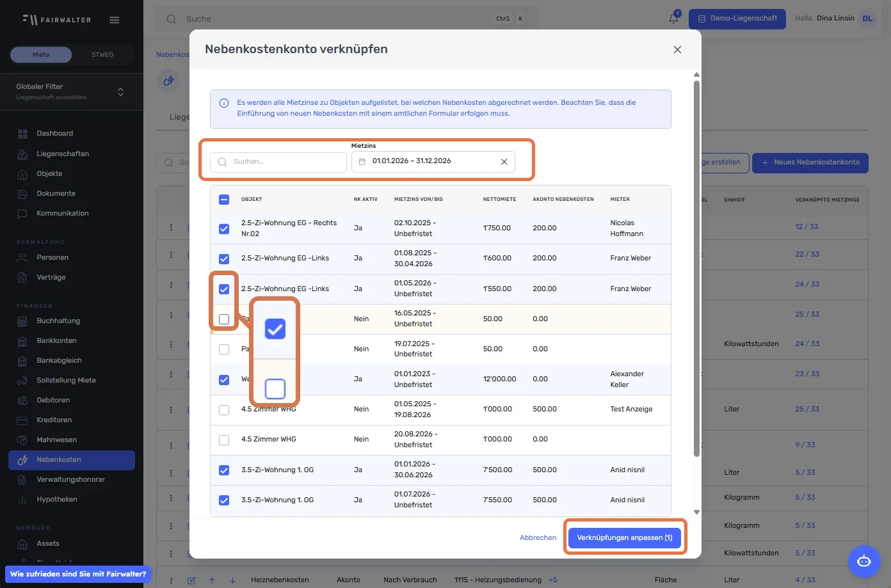Open the Mietzins date range picker

(433, 162)
